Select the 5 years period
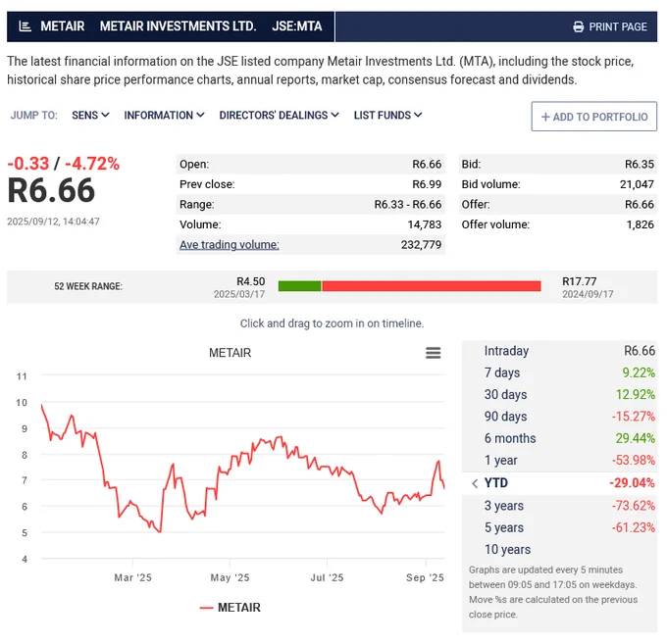The height and width of the screenshot is (644, 667). tap(559, 527)
